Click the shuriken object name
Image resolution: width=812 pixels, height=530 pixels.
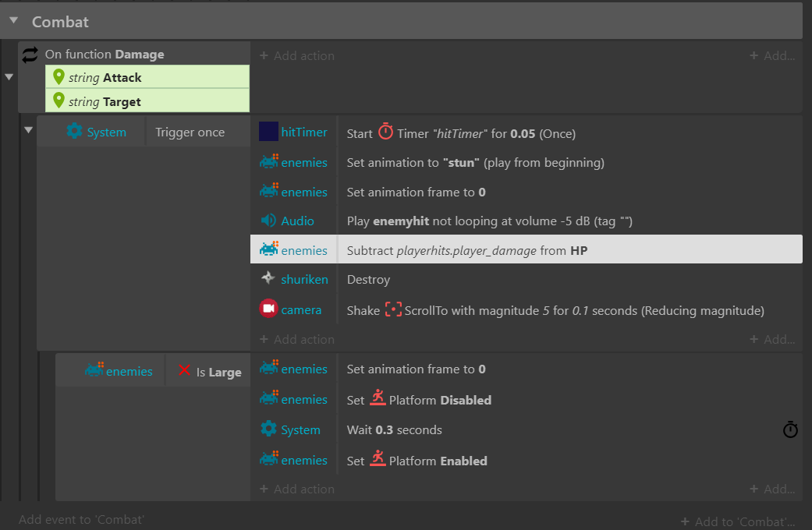click(304, 280)
